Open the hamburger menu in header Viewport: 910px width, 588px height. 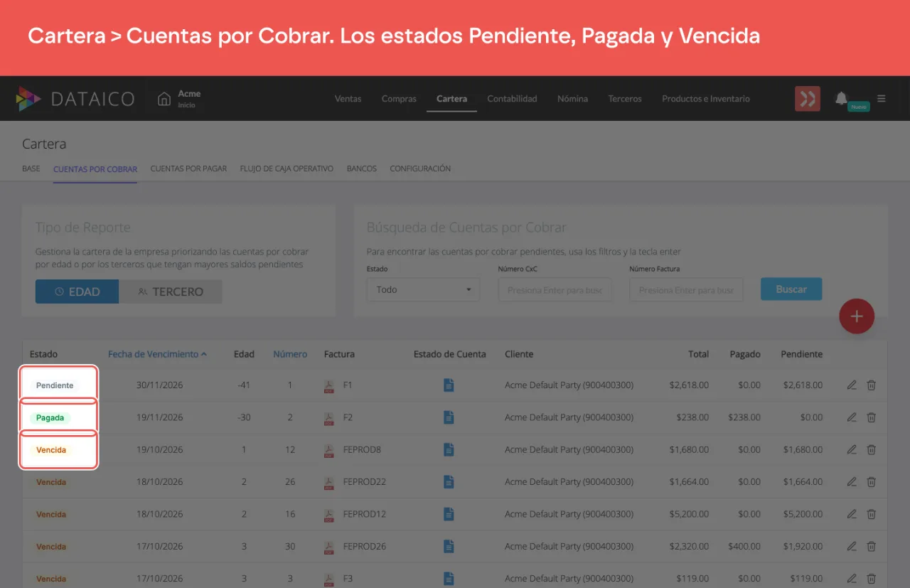point(882,99)
